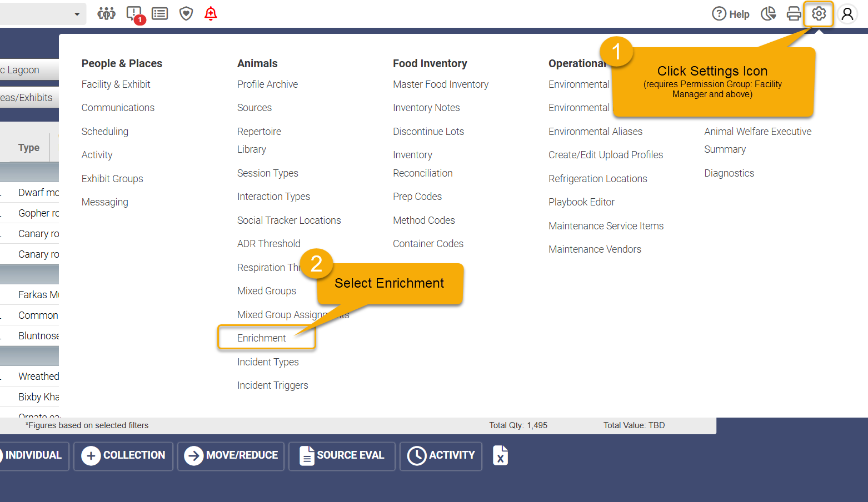Viewport: 868px width, 502px height.
Task: Open the list view icon
Action: [160, 13]
